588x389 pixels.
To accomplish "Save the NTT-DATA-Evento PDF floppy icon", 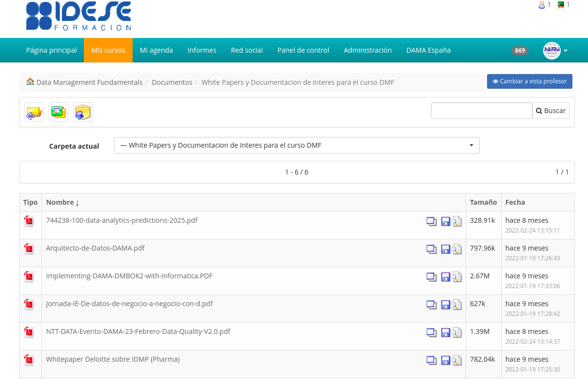I will 446,333.
